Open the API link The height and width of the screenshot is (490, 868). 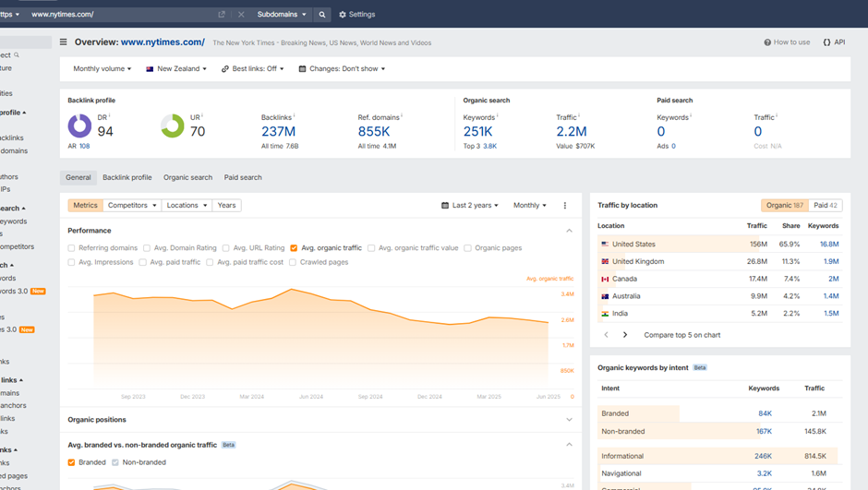(x=834, y=42)
